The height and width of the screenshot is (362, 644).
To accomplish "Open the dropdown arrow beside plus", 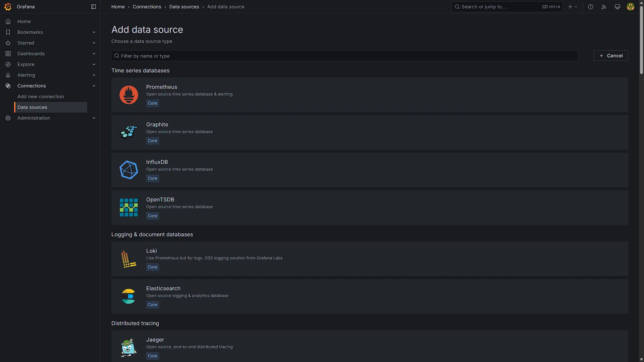I will (576, 7).
